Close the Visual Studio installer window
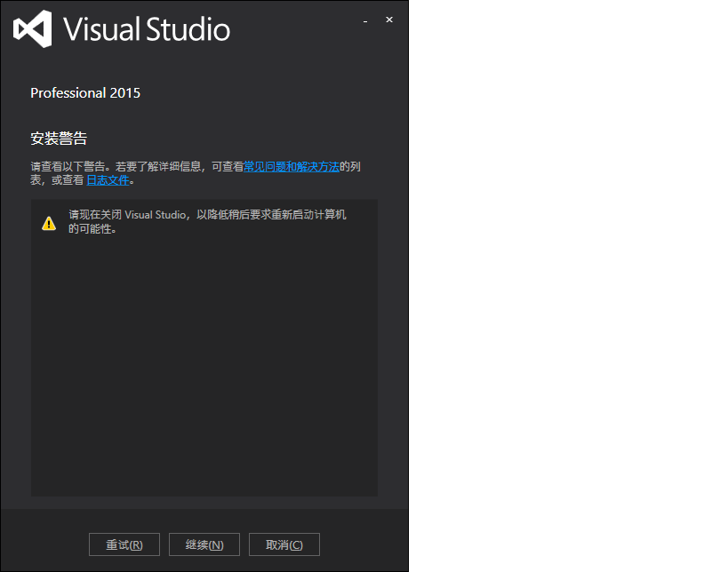This screenshot has width=728, height=572. point(389,20)
